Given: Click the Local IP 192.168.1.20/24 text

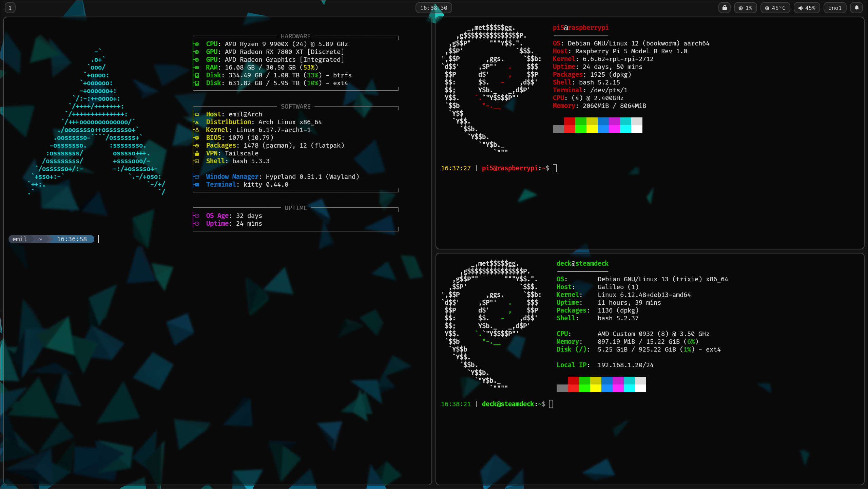Looking at the screenshot, I should 625,365.
